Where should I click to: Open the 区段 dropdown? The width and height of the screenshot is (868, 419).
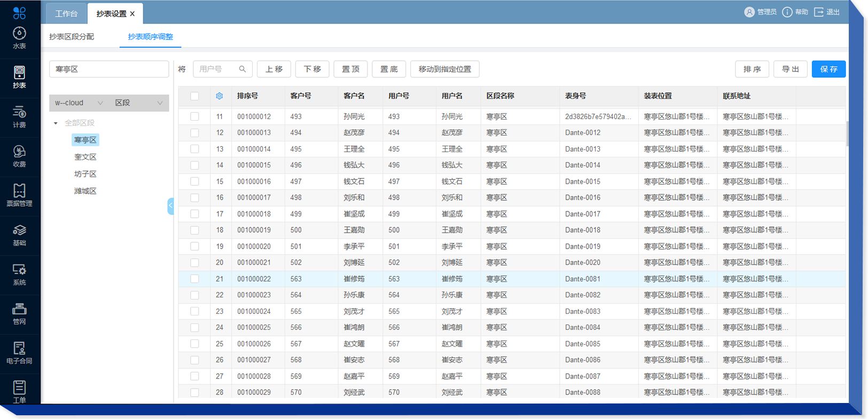pos(139,103)
